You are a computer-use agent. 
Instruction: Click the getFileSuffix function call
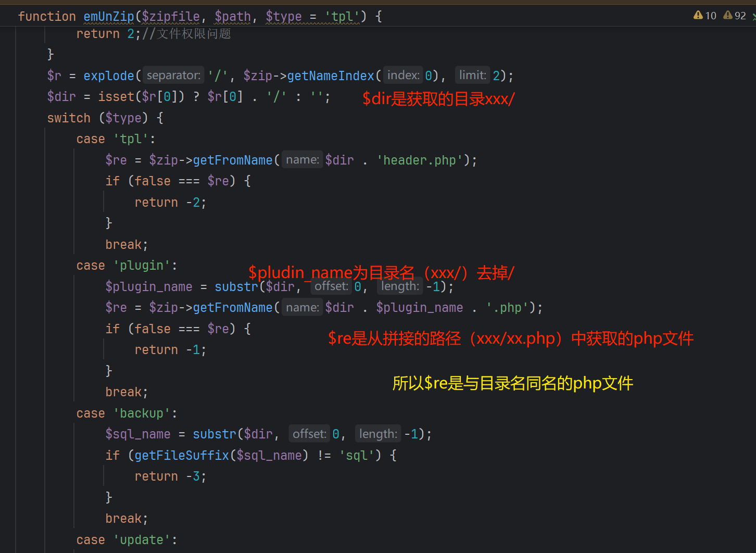tap(181, 455)
